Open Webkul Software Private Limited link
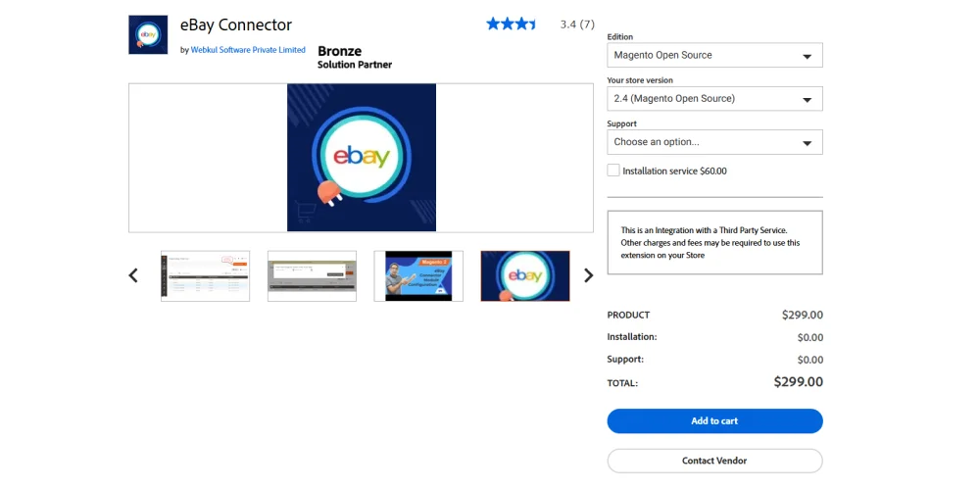 pos(248,50)
